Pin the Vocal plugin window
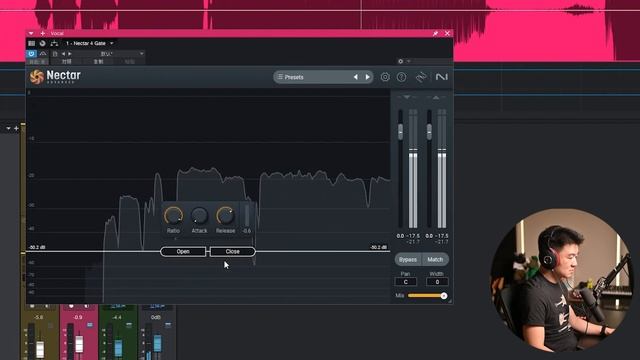 tap(436, 33)
